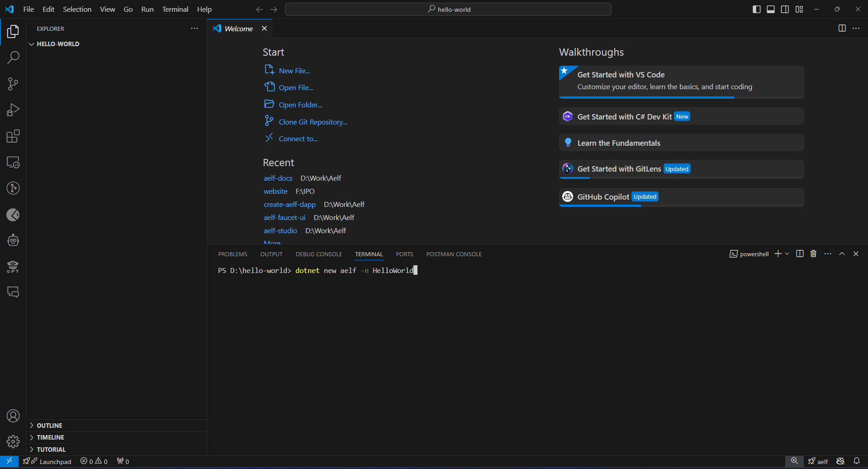This screenshot has height=469, width=868.
Task: Click the hello-world command center search box
Action: point(448,10)
